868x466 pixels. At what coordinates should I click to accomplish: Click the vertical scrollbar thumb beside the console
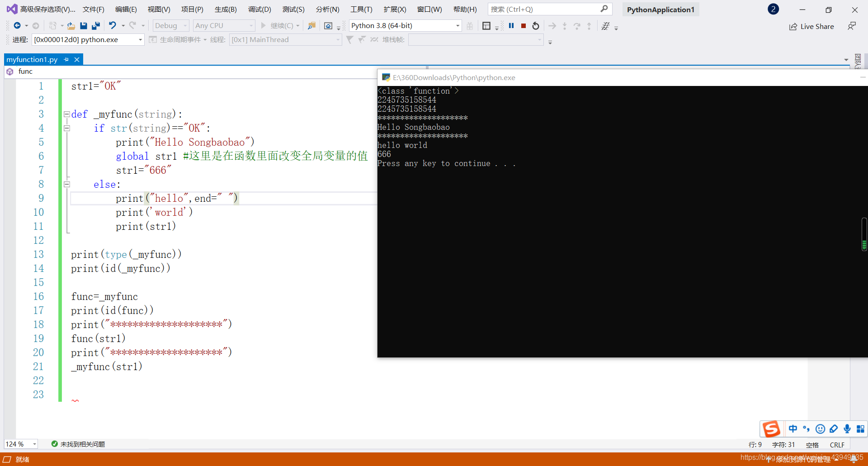point(864,234)
